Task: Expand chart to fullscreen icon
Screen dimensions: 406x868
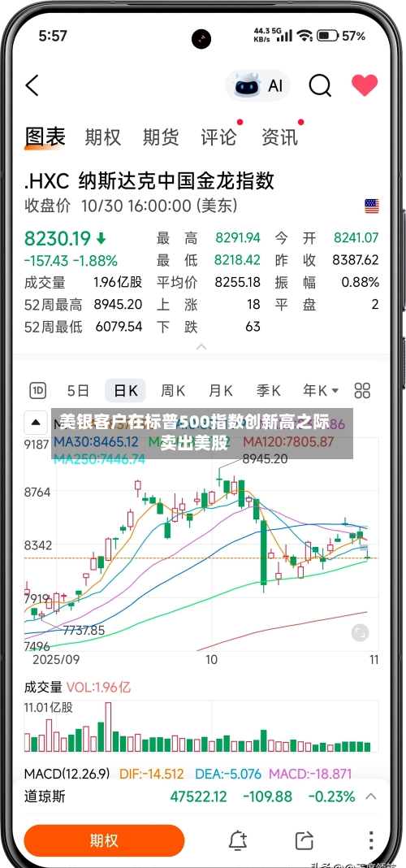Action: 360,633
